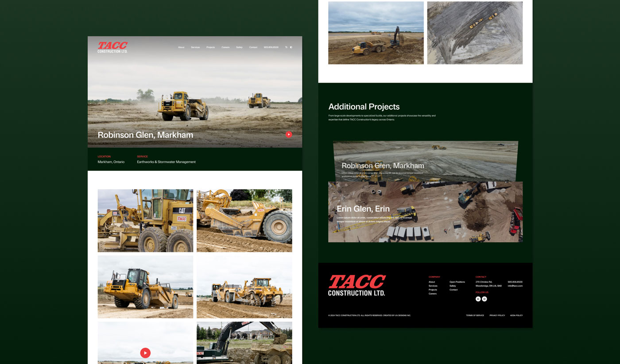Play the video in the photo gallery
The height and width of the screenshot is (364, 620).
pyautogui.click(x=145, y=353)
